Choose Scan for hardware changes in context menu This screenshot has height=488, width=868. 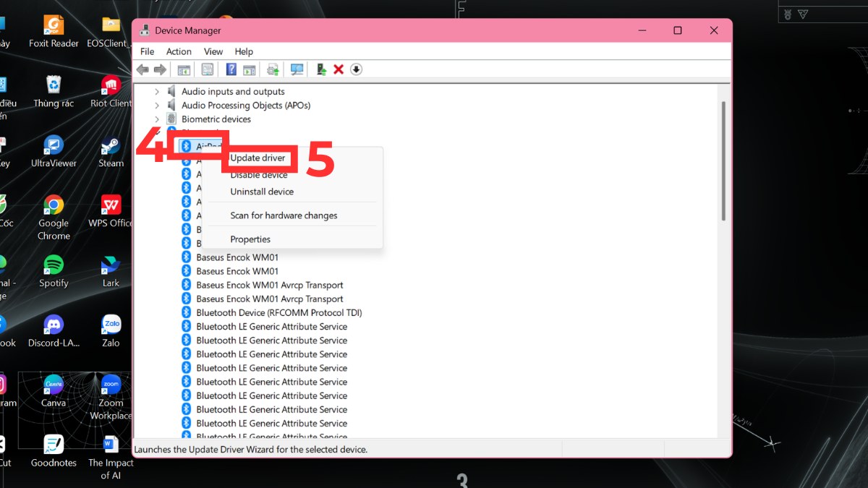tap(284, 215)
